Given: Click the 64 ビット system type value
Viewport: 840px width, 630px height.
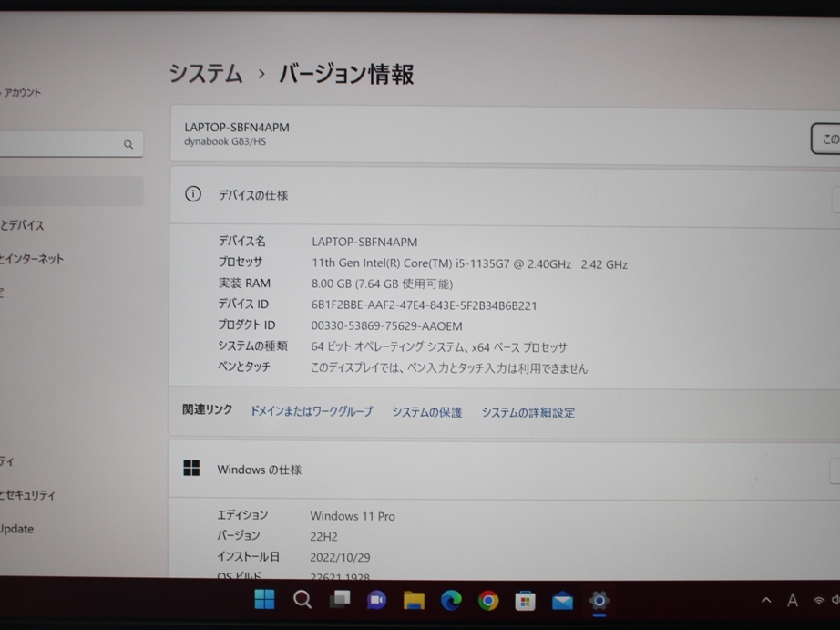Looking at the screenshot, I should [x=439, y=346].
